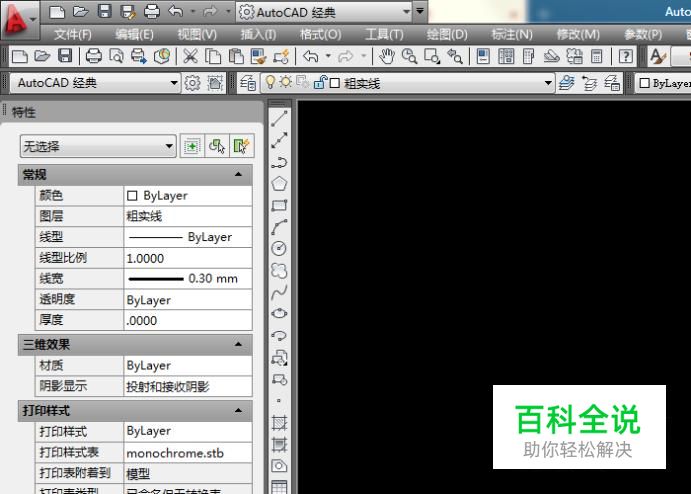Click the Save icon in quick access toolbar

coord(104,11)
